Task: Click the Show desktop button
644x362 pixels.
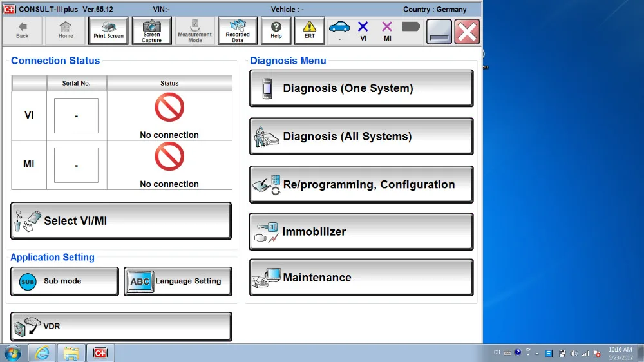Action: tap(640, 353)
